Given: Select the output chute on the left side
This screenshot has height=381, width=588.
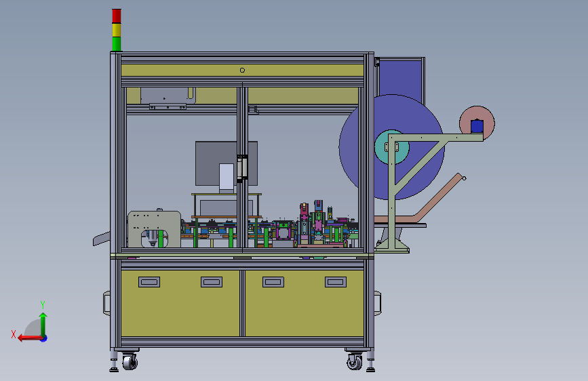Looking at the screenshot, I should (102, 239).
